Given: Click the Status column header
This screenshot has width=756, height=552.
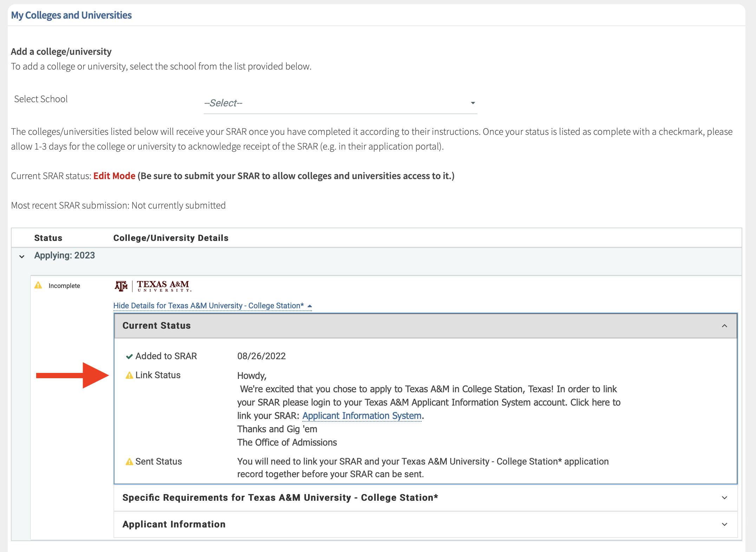Looking at the screenshot, I should coord(48,238).
